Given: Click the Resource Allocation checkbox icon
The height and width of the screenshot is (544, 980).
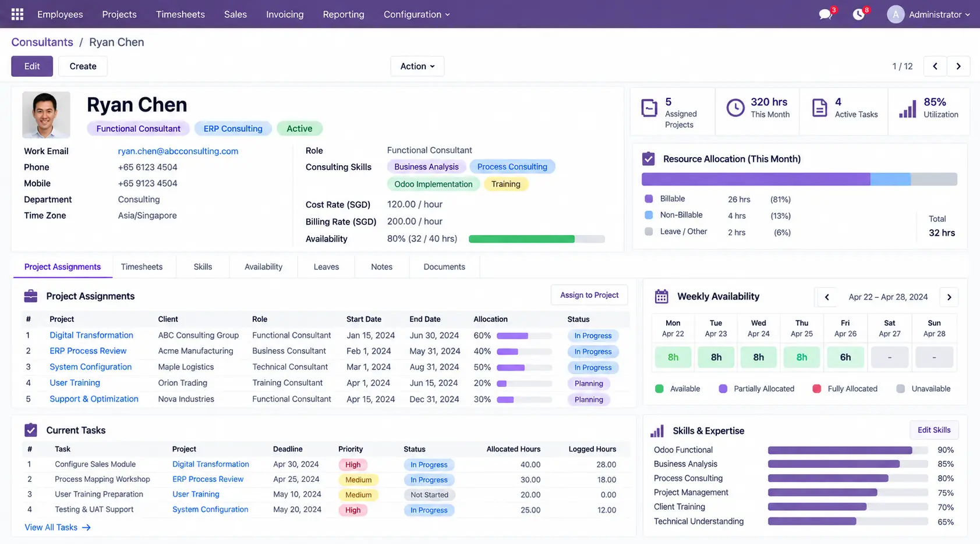Looking at the screenshot, I should point(649,159).
